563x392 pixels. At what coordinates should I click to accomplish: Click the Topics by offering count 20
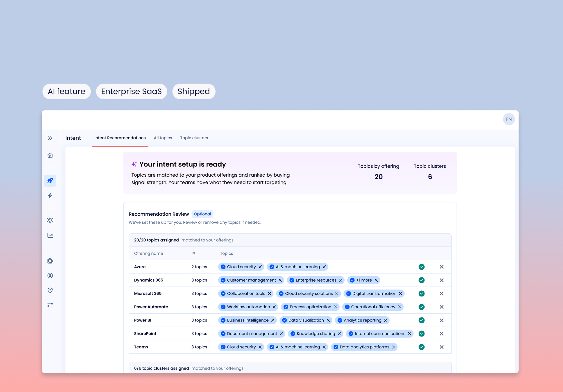pyautogui.click(x=378, y=177)
